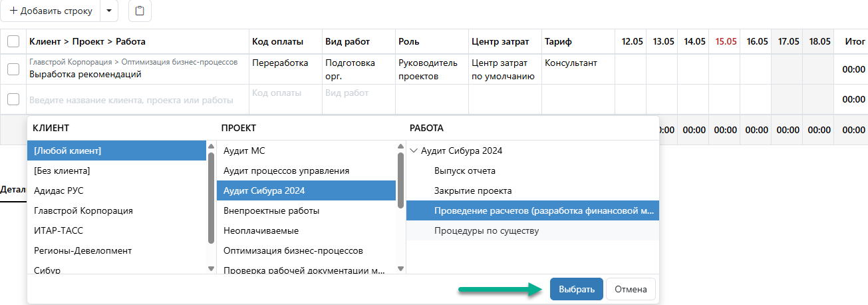Select Аудит МС project
The image size is (868, 305).
pyautogui.click(x=307, y=151)
